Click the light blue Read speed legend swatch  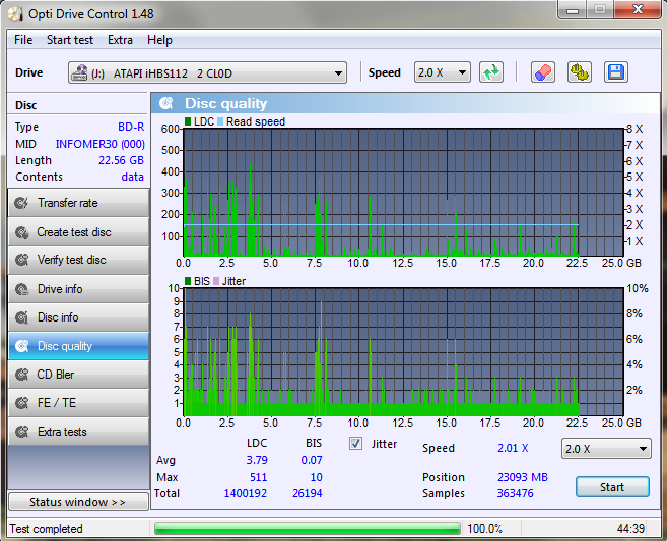pyautogui.click(x=220, y=122)
